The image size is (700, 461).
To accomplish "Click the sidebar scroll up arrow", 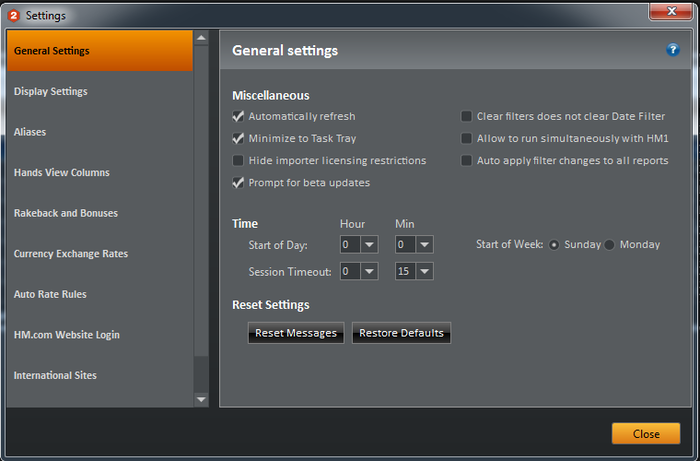I will (x=201, y=38).
